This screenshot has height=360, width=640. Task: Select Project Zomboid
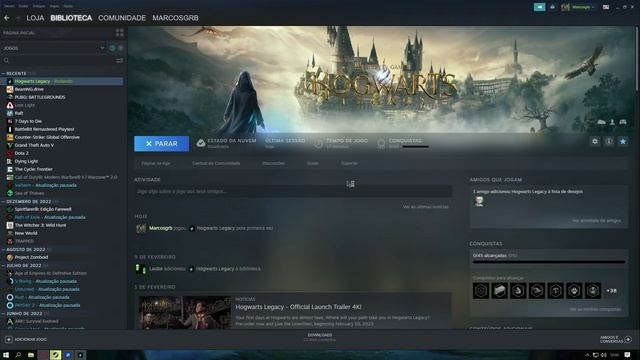point(31,257)
